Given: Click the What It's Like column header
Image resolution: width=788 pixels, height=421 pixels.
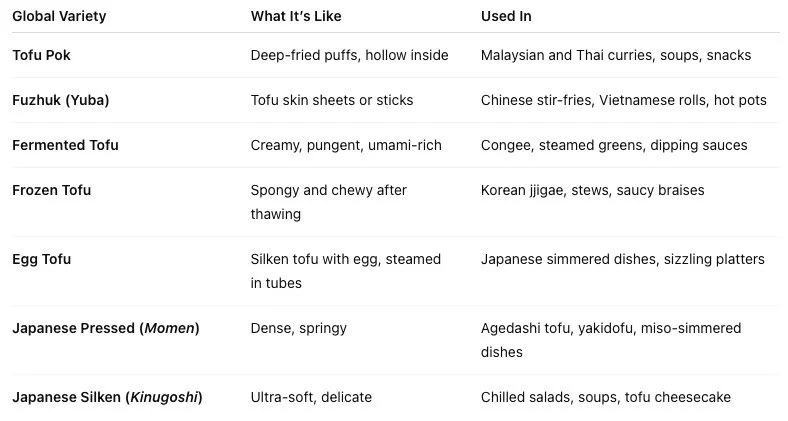Looking at the screenshot, I should pos(296,16).
